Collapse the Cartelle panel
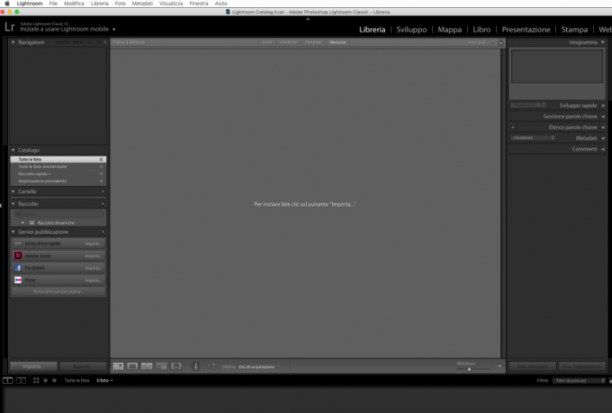612x413 pixels. (13, 192)
